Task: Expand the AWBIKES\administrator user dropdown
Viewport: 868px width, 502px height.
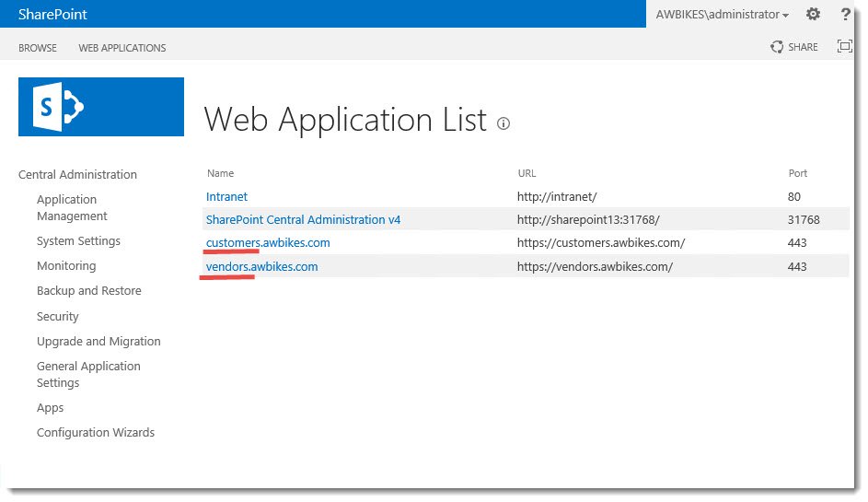Action: tap(722, 15)
